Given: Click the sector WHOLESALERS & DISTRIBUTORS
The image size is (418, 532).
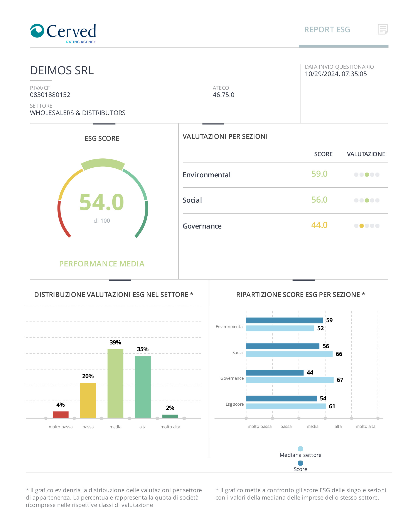Looking at the screenshot, I should (x=78, y=113).
